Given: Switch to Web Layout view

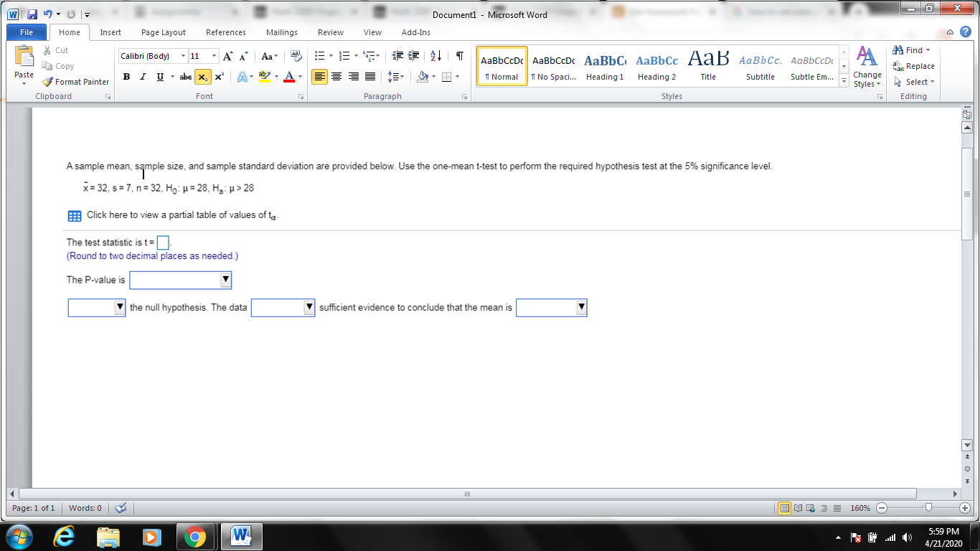Looking at the screenshot, I should 811,509.
